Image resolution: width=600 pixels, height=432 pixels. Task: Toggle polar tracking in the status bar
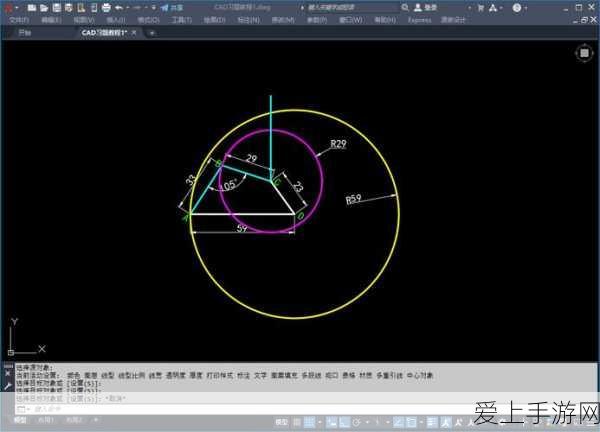[x=357, y=422]
